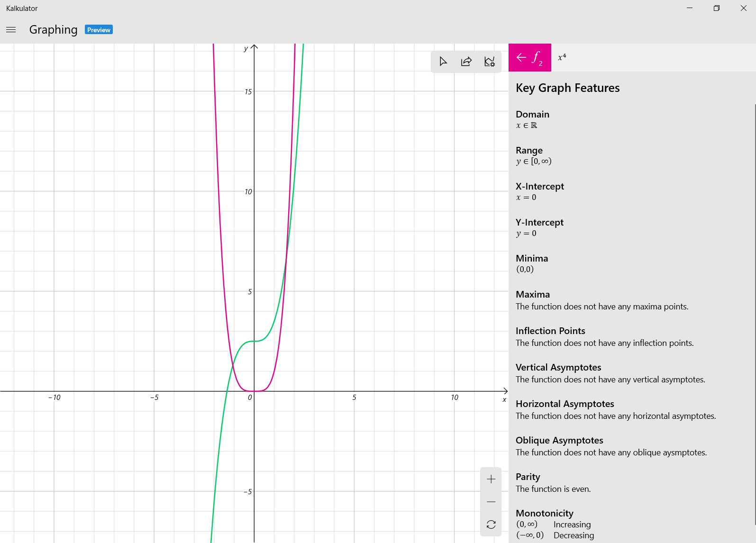Zoom in the graph with plus button
Screen dimensions: 756x543
coord(491,479)
